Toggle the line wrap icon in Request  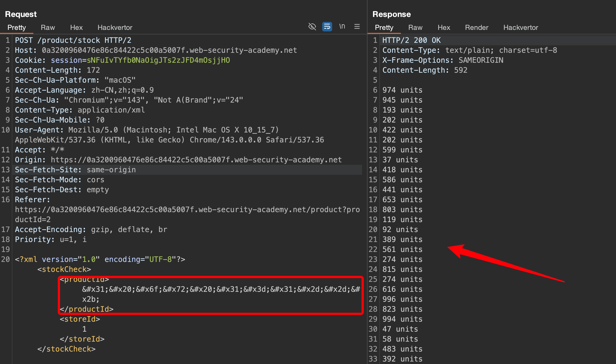[327, 27]
